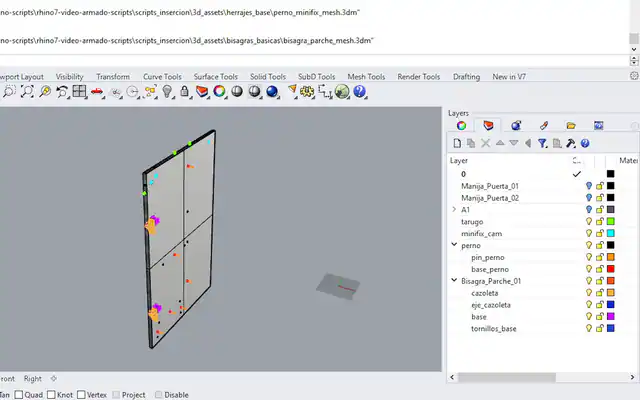This screenshot has height=400, width=640.
Task: Click the four-viewport layout icon
Action: click(79, 91)
